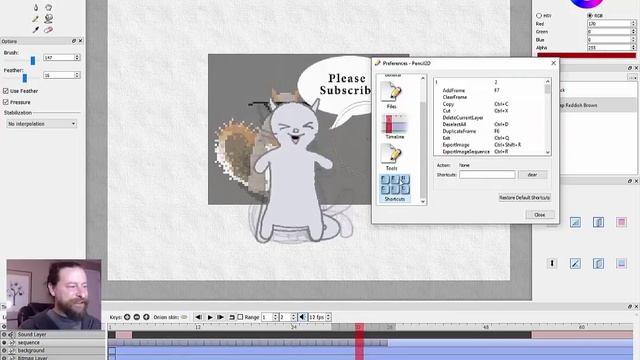Toggle the onion skin button
Viewport: 640px width, 360px height.
184,317
